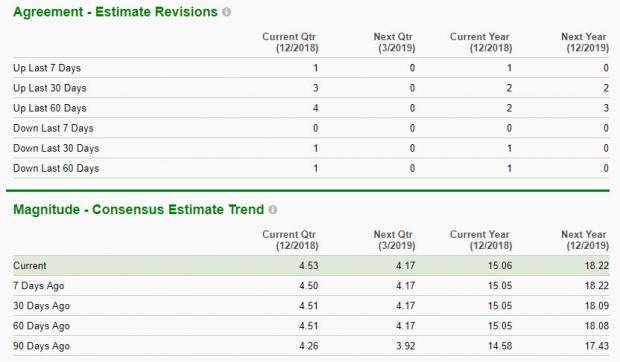This screenshot has width=620, height=362.
Task: Click 30 Days Ago value 18.09
Action: coord(597,306)
